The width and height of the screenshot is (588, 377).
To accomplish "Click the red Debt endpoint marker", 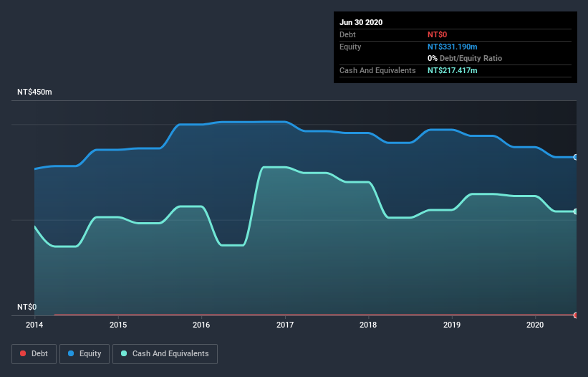I will coord(576,315).
